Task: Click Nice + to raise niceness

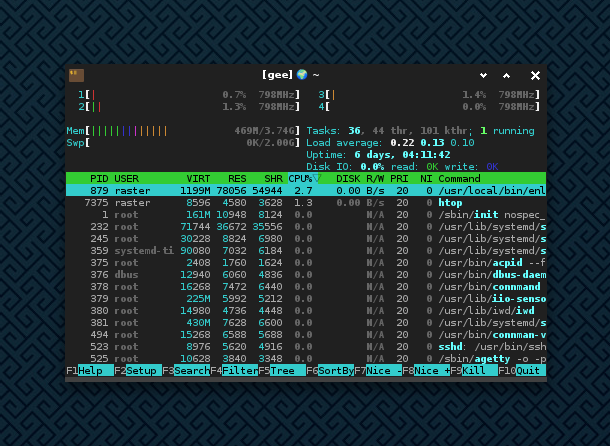Action: click(432, 370)
